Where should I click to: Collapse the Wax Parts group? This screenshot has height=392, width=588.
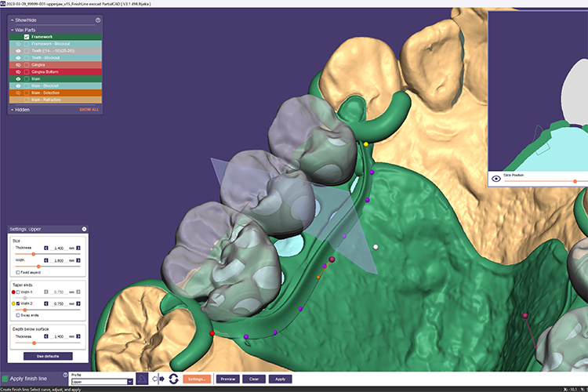(x=12, y=30)
